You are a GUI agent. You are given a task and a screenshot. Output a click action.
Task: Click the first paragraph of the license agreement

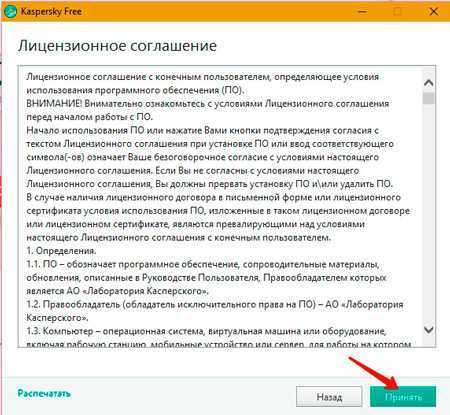[203, 83]
